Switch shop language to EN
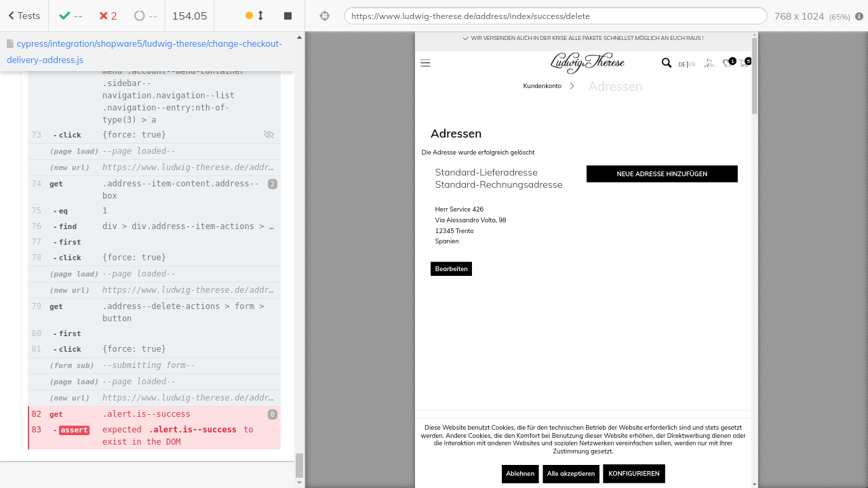 (692, 64)
